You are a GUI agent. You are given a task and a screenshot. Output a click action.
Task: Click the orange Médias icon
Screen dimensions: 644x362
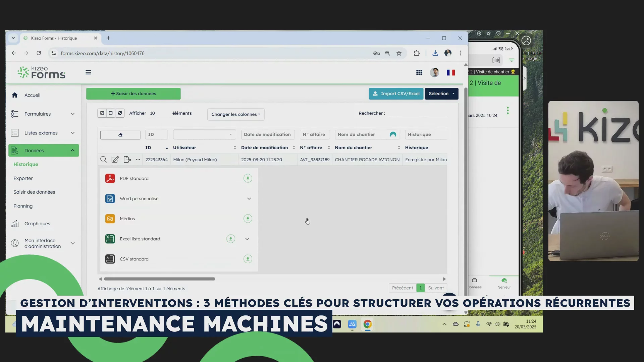click(x=110, y=219)
